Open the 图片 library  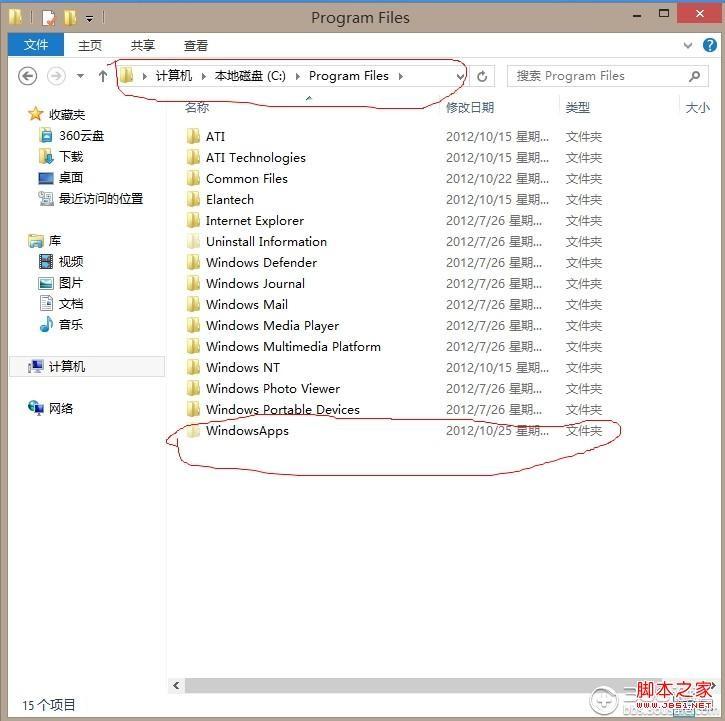tap(71, 283)
